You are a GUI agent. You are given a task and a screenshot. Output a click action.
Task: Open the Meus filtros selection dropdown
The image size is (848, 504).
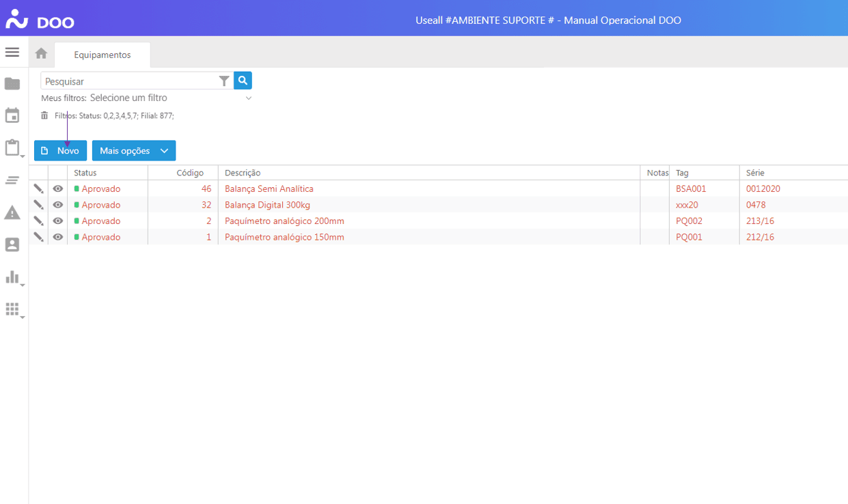pos(171,98)
